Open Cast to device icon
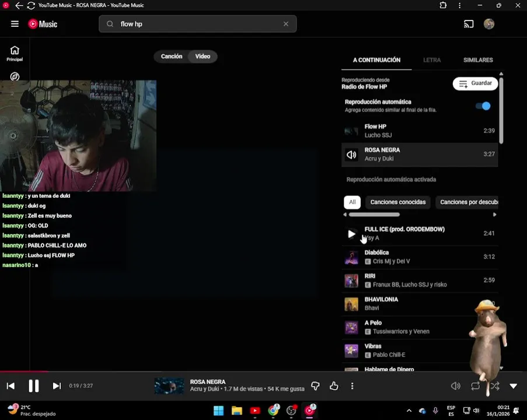This screenshot has height=420, width=527. (469, 24)
